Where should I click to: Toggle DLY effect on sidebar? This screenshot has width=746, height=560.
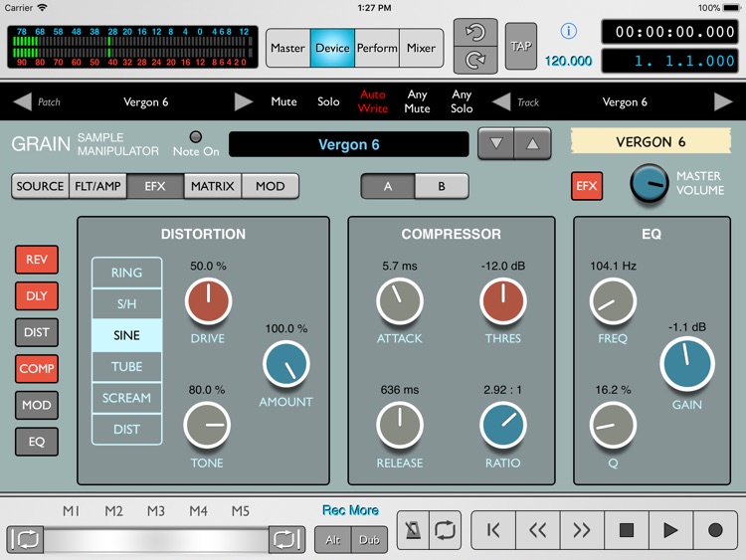[x=37, y=296]
